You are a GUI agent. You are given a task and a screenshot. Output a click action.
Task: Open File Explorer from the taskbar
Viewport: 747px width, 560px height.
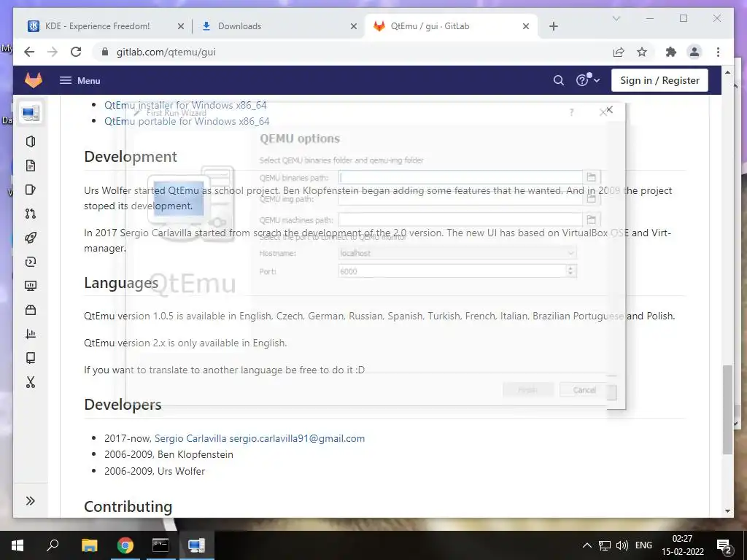point(89,545)
